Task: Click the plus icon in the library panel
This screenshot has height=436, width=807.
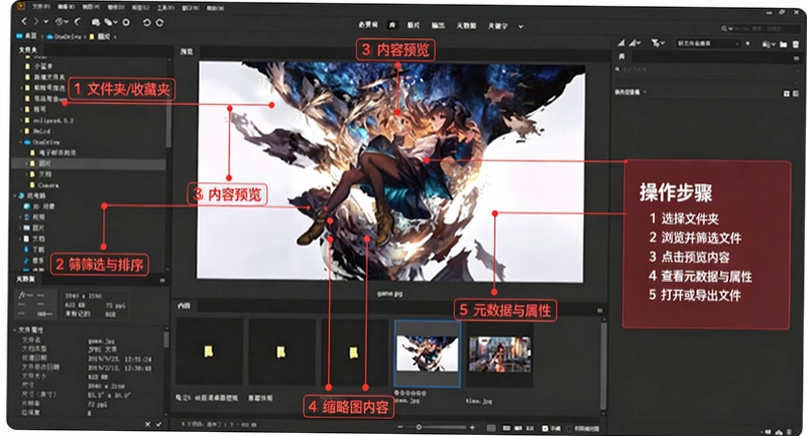Action: (x=786, y=93)
